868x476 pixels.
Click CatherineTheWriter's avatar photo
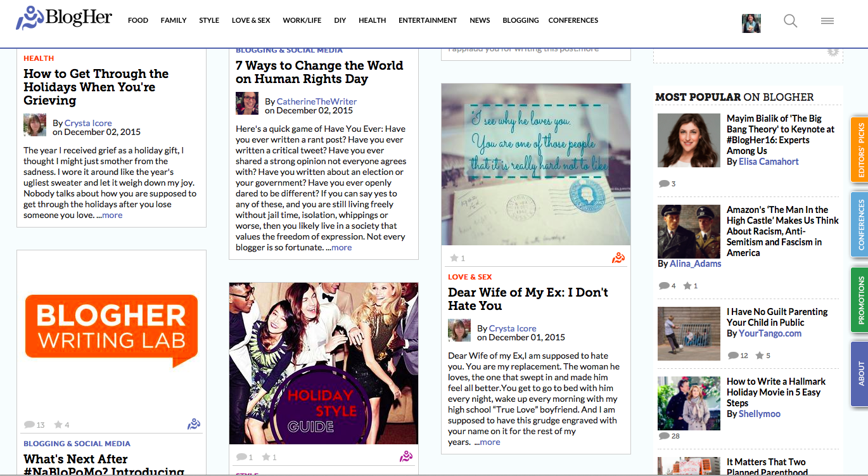point(247,103)
